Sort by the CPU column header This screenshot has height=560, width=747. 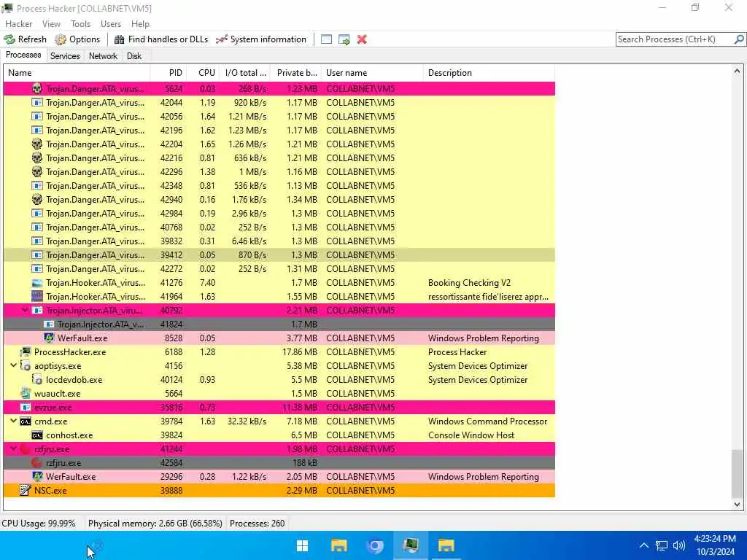[203, 73]
